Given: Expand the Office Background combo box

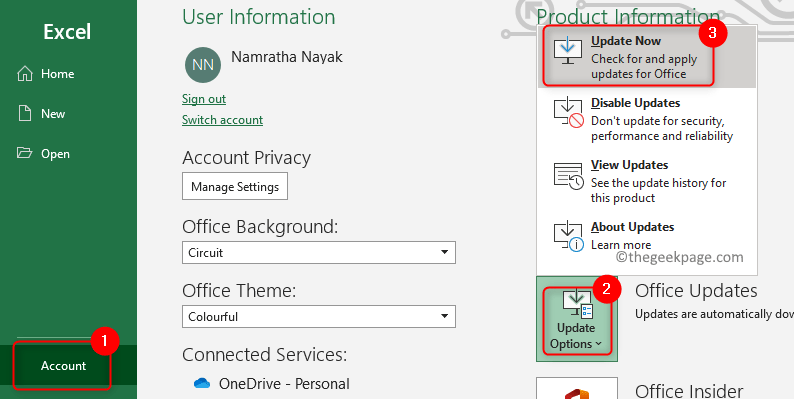Looking at the screenshot, I should 319,252.
